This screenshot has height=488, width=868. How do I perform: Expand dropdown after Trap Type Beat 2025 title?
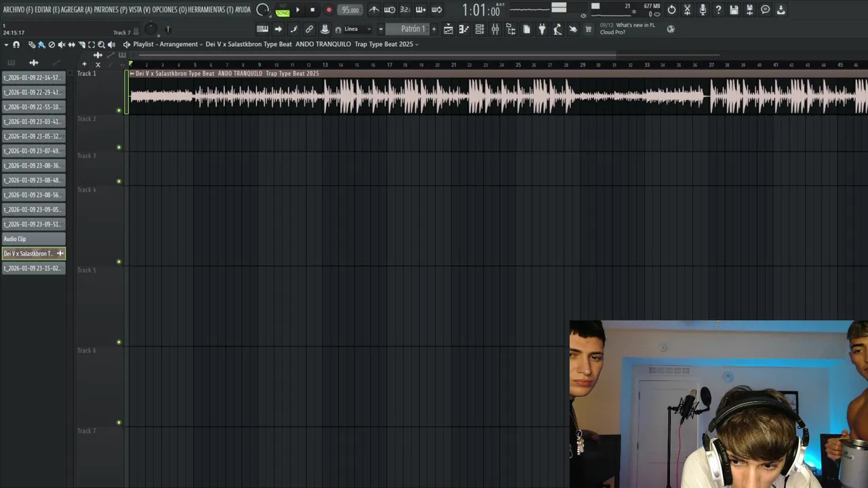click(416, 45)
